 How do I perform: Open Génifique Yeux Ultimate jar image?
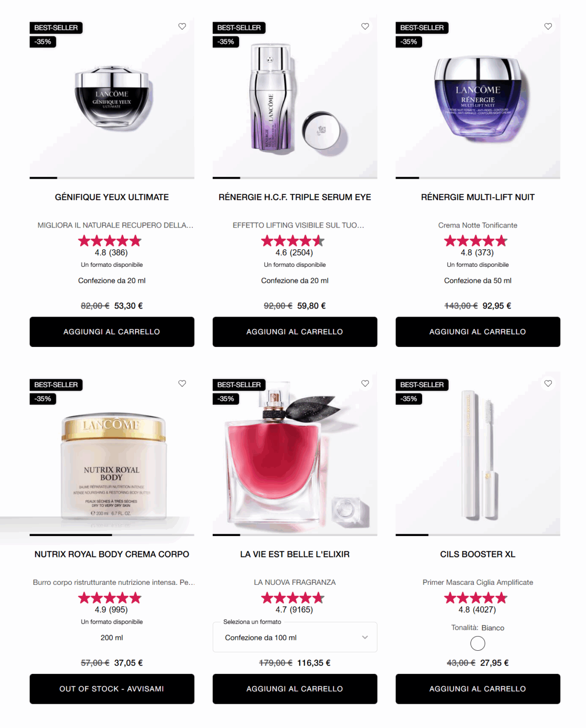(112, 96)
